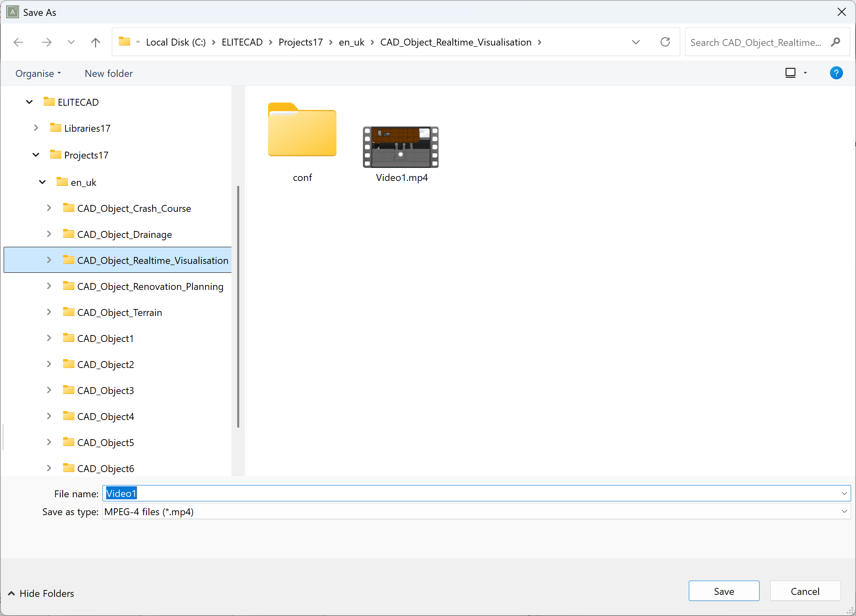Select the Video1.mp4 video thumbnail
Image resolution: width=856 pixels, height=616 pixels.
pyautogui.click(x=401, y=147)
